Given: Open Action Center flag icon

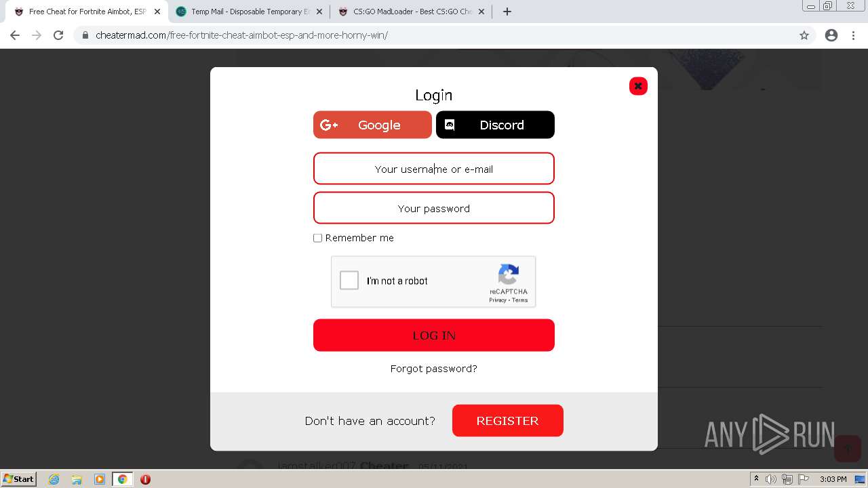Looking at the screenshot, I should click(x=804, y=479).
